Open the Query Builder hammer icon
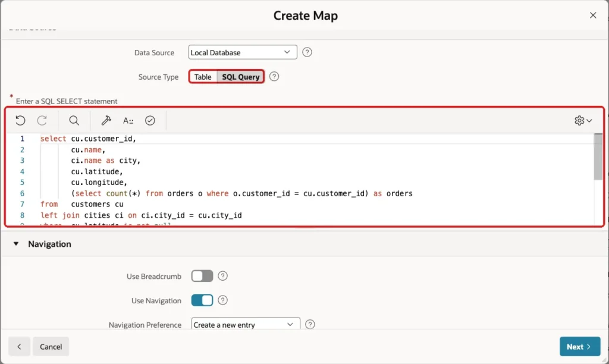Viewport: 609px width, 364px height. 106,120
